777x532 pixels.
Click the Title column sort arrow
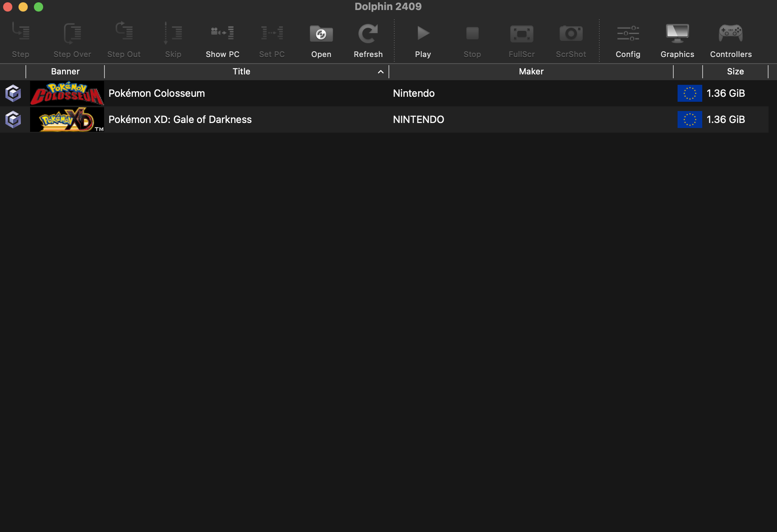point(380,72)
